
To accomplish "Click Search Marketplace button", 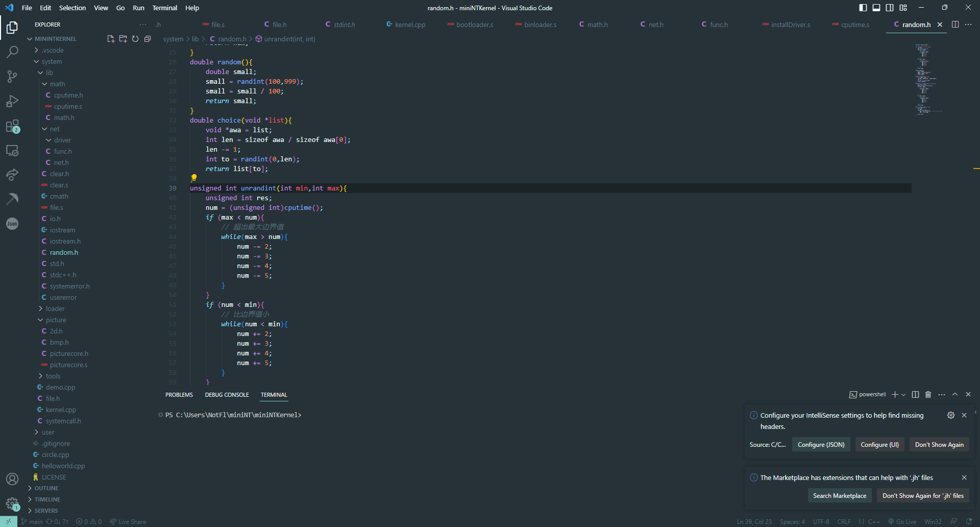I will pyautogui.click(x=840, y=496).
